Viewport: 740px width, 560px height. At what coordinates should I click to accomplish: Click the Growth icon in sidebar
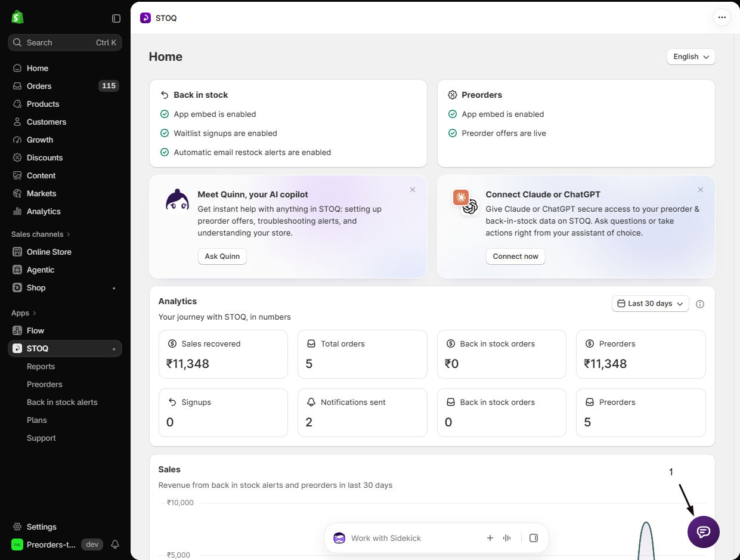click(17, 140)
